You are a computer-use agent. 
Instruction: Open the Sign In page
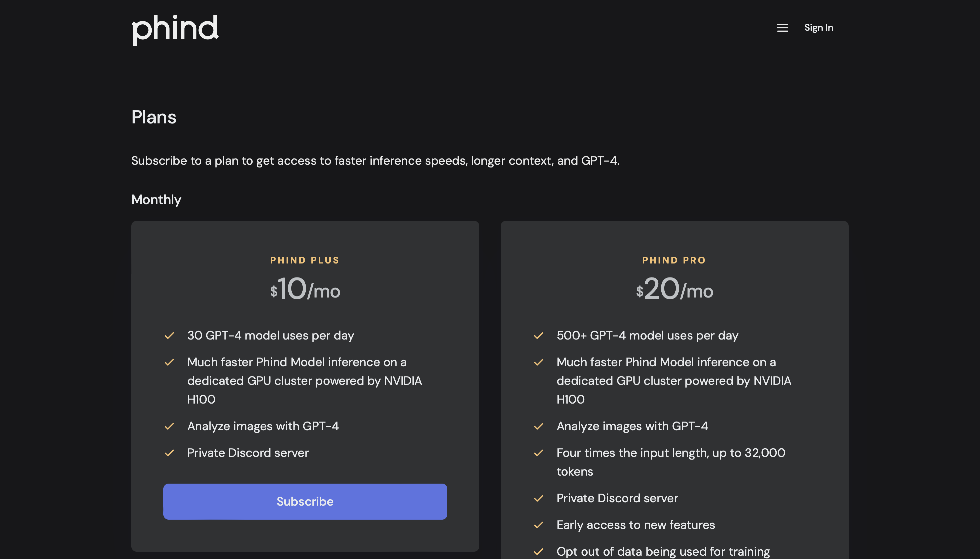tap(818, 27)
